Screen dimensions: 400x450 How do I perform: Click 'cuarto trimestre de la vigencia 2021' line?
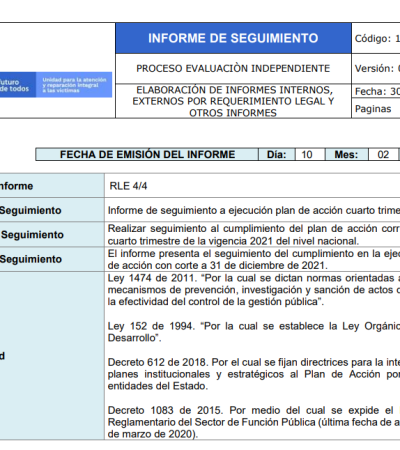233,241
